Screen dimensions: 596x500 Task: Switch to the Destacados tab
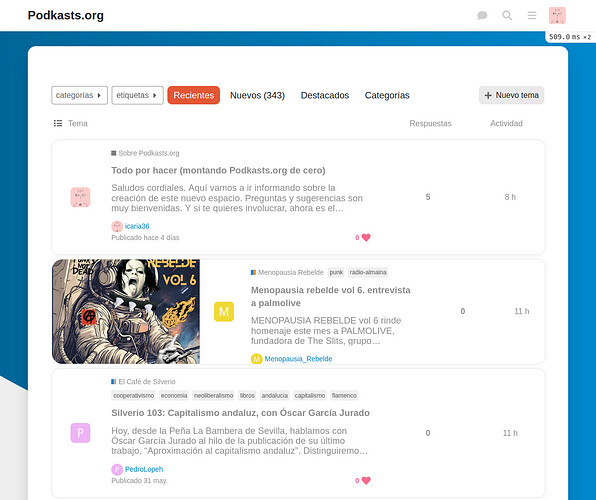[x=325, y=95]
